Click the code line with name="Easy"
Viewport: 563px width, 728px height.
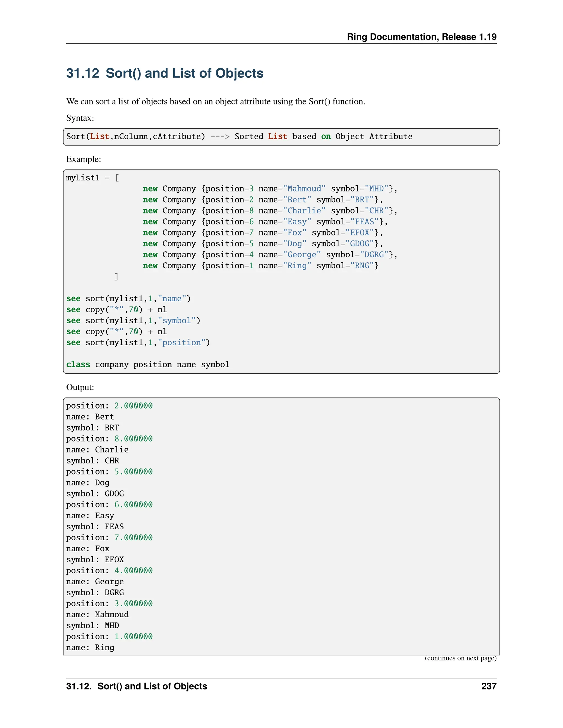pos(265,222)
